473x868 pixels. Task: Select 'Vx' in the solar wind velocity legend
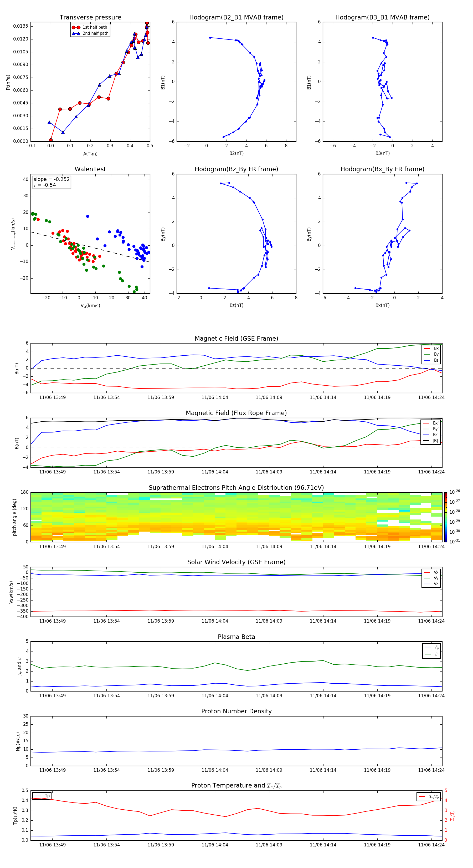[431, 572]
